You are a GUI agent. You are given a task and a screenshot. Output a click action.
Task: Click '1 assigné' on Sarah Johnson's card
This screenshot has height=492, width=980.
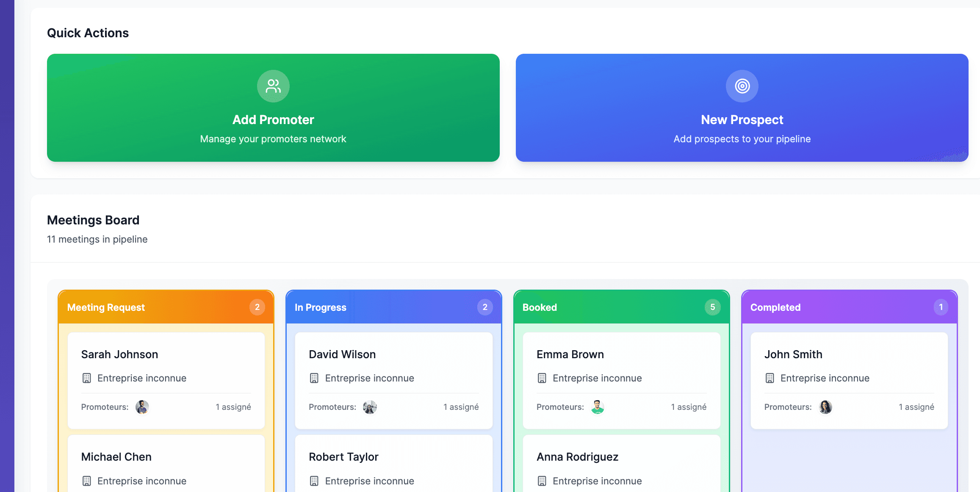click(x=233, y=407)
